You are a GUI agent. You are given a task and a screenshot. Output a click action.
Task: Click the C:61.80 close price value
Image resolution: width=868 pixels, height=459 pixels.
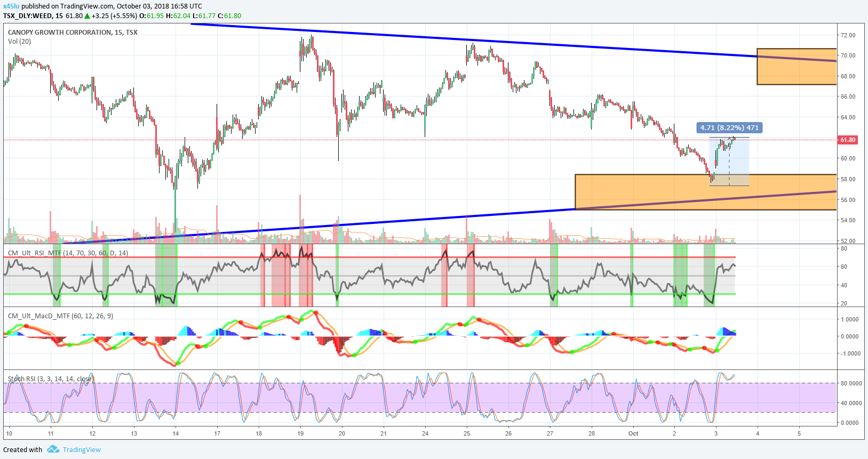pyautogui.click(x=229, y=15)
